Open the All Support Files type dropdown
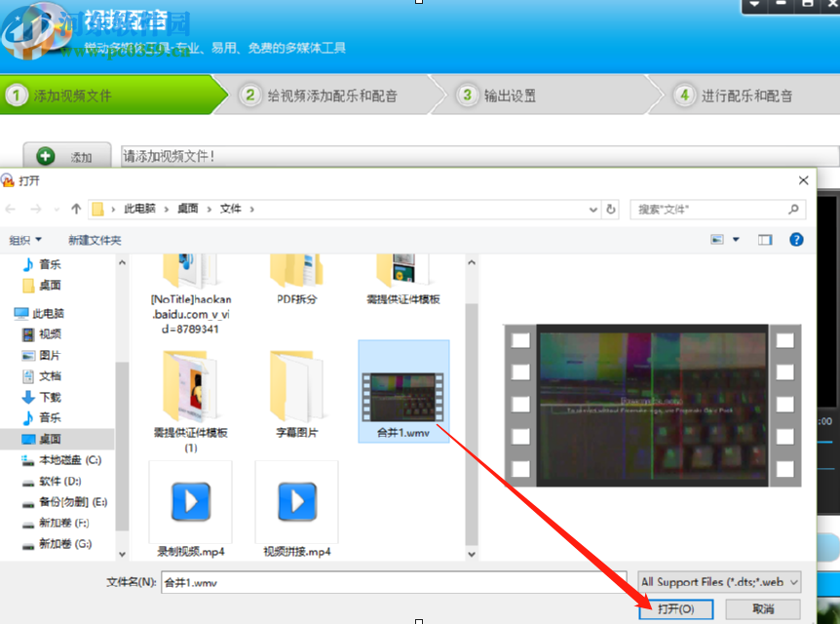 click(x=719, y=582)
